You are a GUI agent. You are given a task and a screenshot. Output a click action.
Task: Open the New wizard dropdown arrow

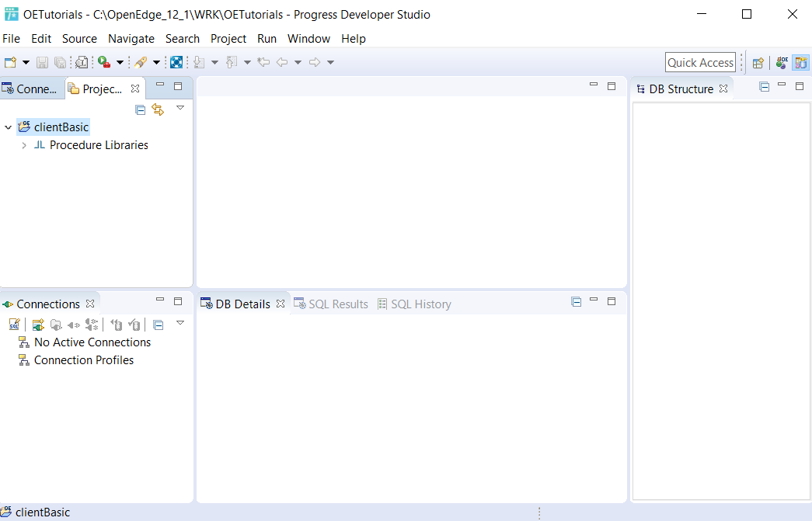point(26,63)
